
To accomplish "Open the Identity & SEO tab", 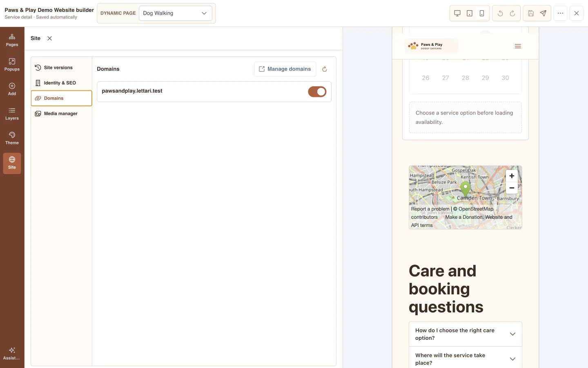I will pyautogui.click(x=62, y=83).
